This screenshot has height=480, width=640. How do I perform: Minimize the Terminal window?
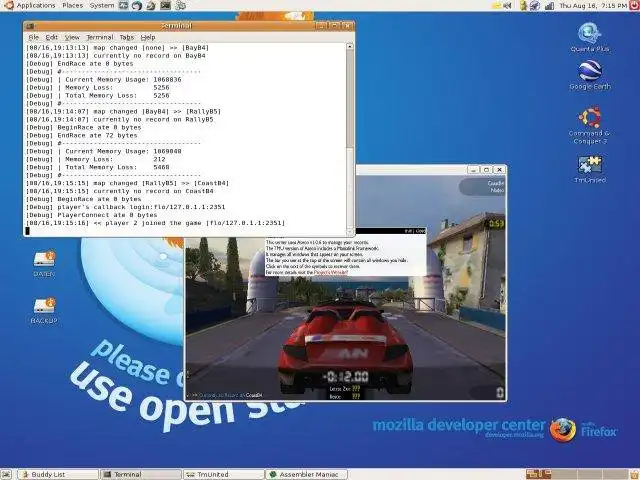(321, 26)
